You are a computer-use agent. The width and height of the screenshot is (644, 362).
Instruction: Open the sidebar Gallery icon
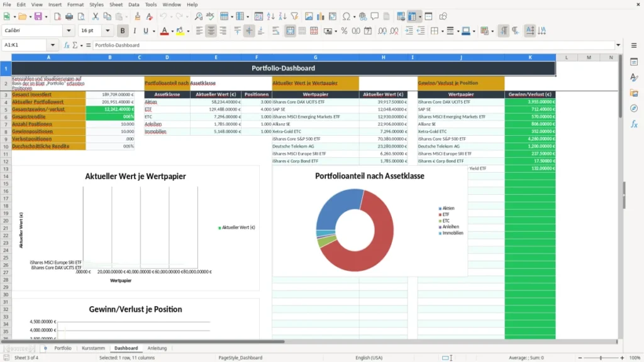[634, 93]
